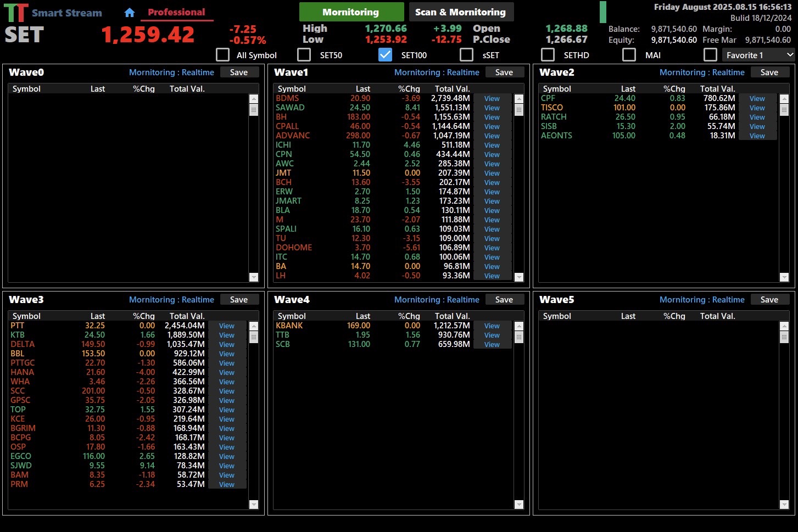Open View for TISCO

tap(757, 108)
